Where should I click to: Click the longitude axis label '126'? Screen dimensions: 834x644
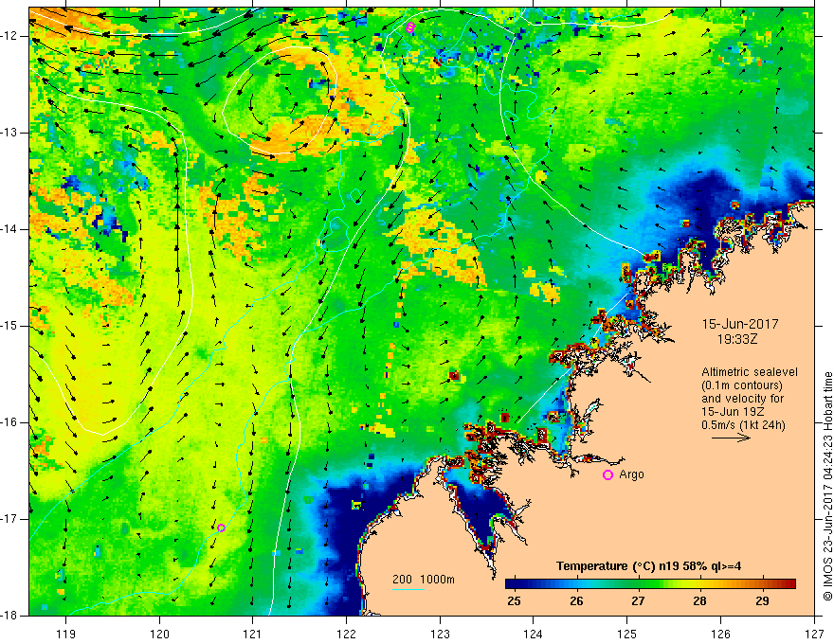click(x=720, y=634)
